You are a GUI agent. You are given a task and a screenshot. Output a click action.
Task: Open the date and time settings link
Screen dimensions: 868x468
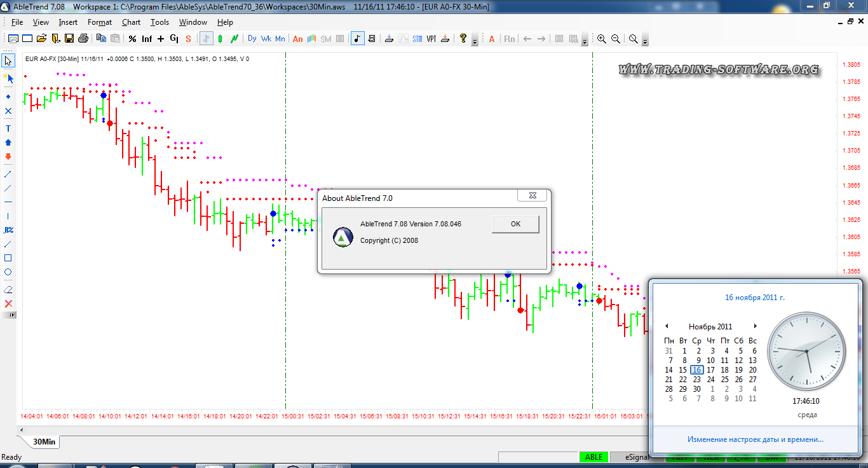[755, 439]
